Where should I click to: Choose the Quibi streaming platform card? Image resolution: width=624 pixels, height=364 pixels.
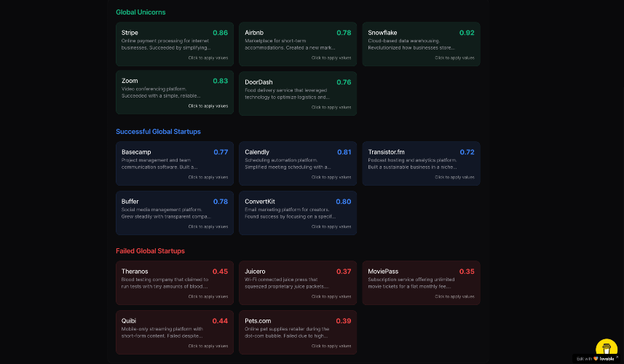pos(175,332)
